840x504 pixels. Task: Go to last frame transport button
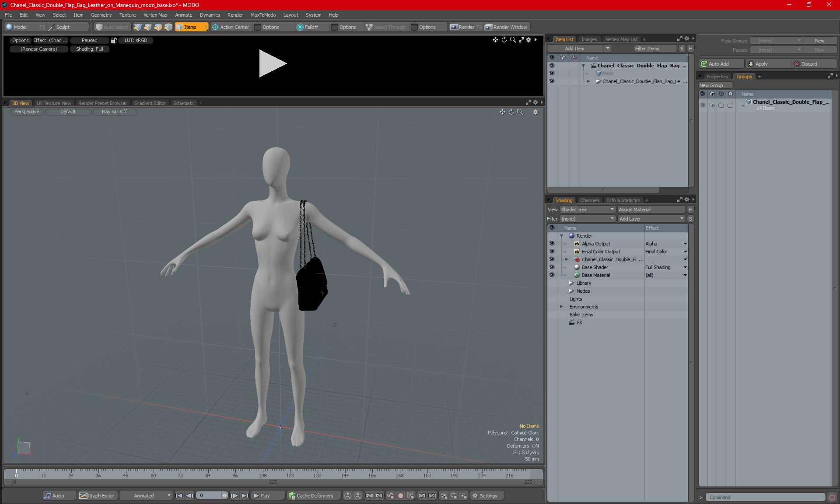pyautogui.click(x=245, y=496)
